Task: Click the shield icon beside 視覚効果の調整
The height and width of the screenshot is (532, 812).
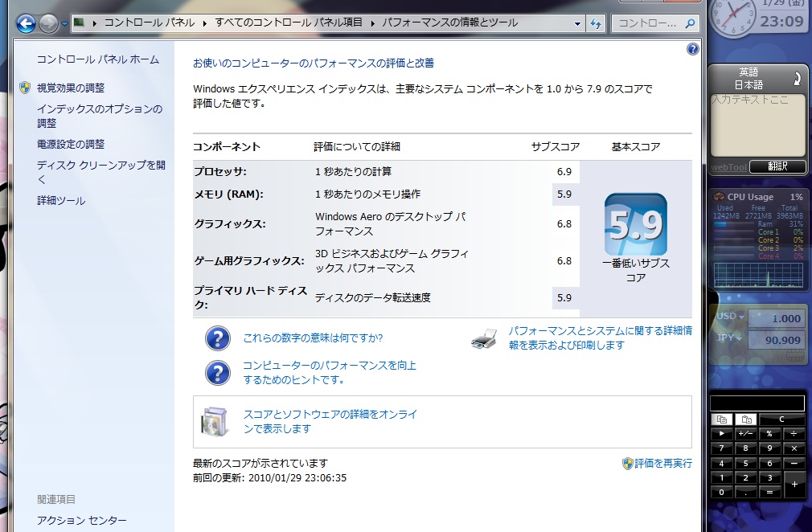Action: click(x=25, y=88)
